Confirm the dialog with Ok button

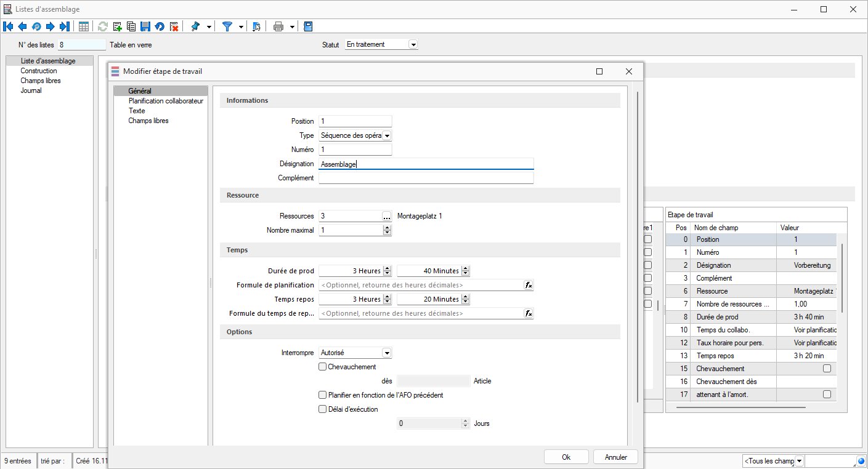pos(566,457)
